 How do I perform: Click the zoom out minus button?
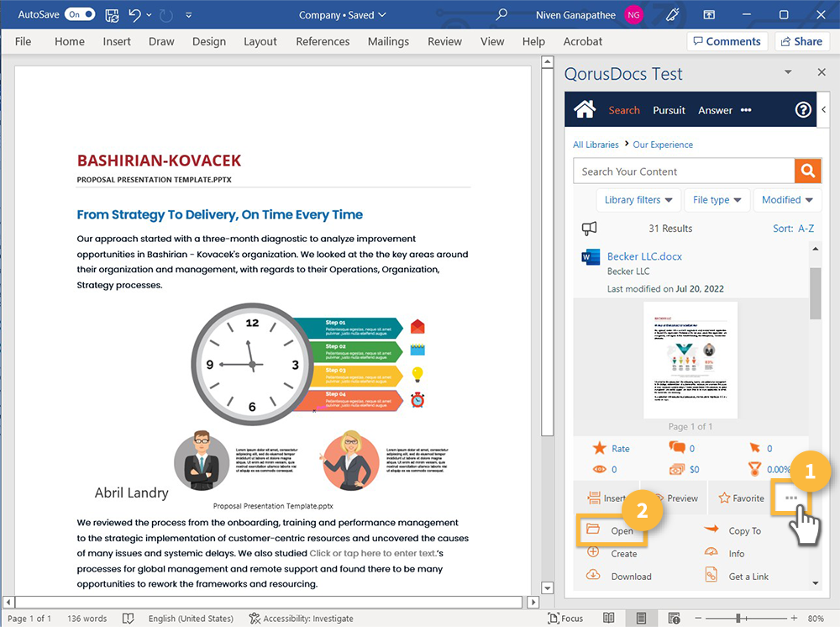[699, 619]
